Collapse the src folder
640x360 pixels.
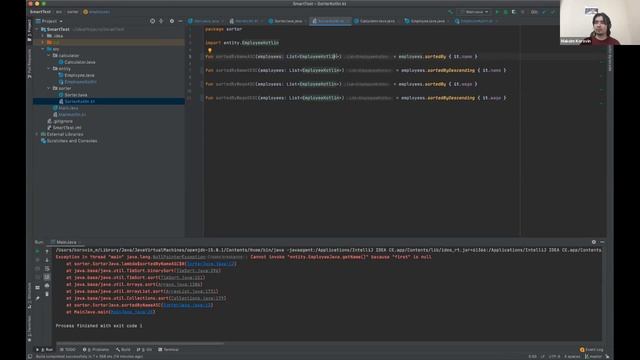point(43,49)
